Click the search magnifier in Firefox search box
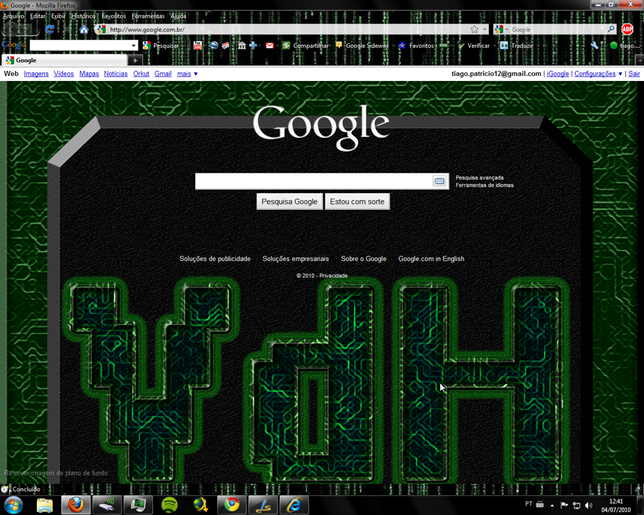This screenshot has height=515, width=644. (611, 29)
